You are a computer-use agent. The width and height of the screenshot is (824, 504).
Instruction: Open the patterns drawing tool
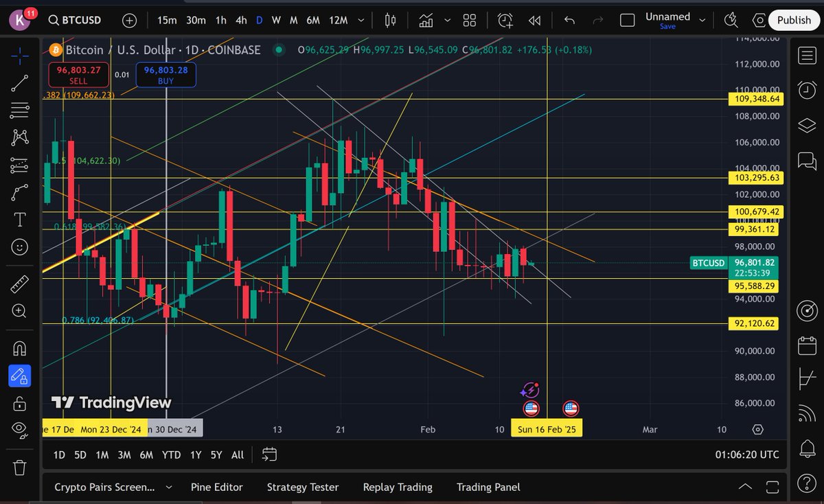(20, 137)
